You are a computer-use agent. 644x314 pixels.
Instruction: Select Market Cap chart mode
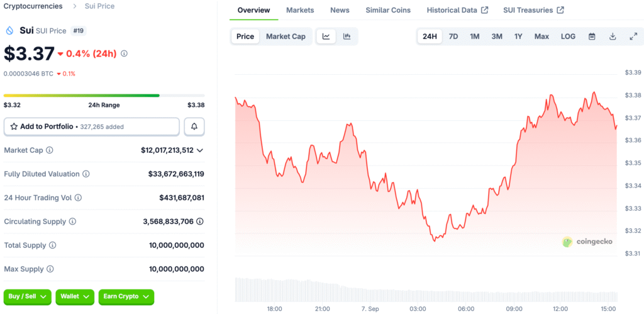pyautogui.click(x=286, y=36)
